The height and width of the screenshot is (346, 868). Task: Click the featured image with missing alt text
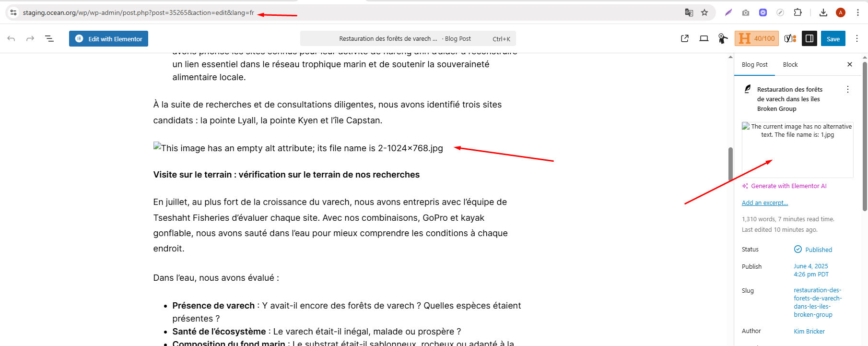tap(798, 150)
